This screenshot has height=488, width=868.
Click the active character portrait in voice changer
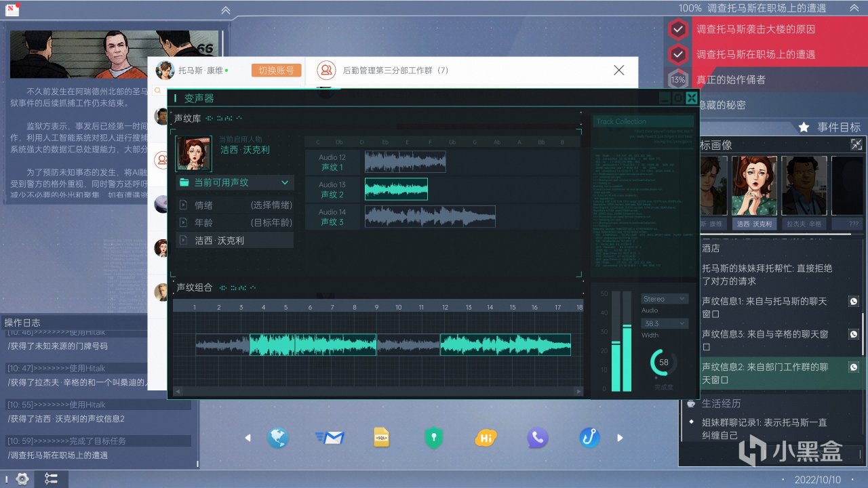click(194, 153)
